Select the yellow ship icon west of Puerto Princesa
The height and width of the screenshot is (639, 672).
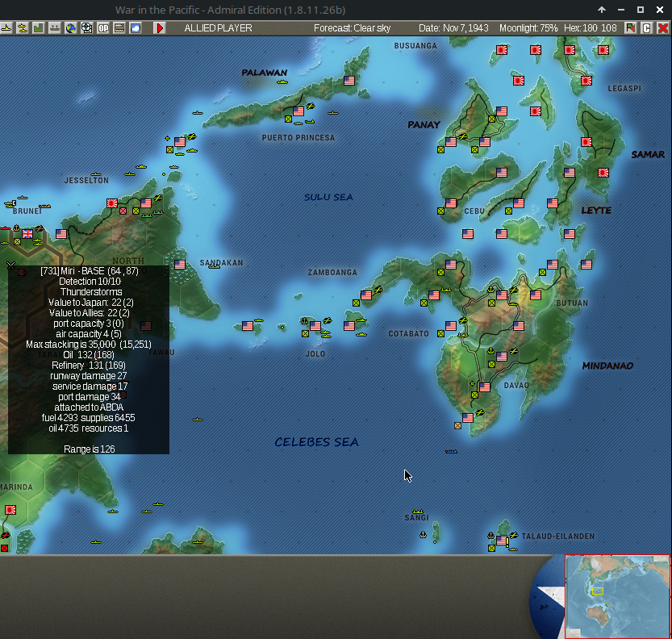[x=197, y=113]
